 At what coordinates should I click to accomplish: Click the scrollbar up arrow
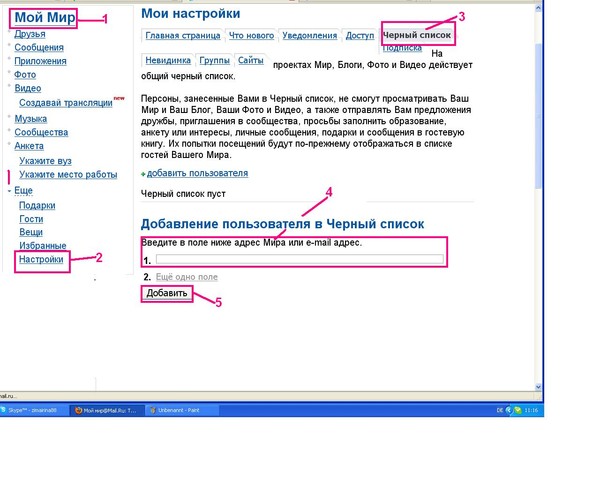click(538, 8)
